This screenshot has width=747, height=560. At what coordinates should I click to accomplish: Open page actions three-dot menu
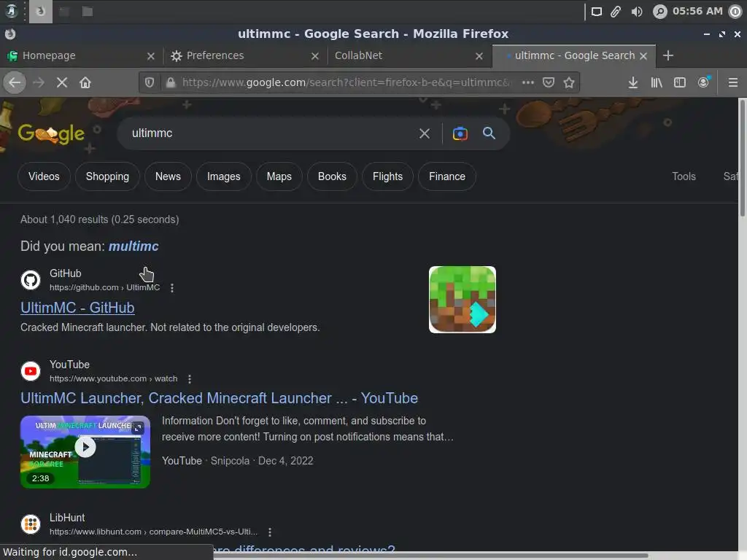[528, 82]
